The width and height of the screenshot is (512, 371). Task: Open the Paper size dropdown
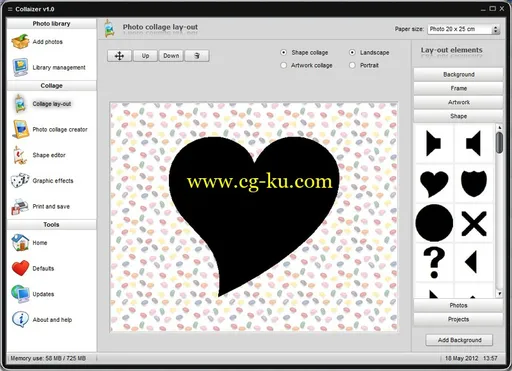[x=464, y=29]
